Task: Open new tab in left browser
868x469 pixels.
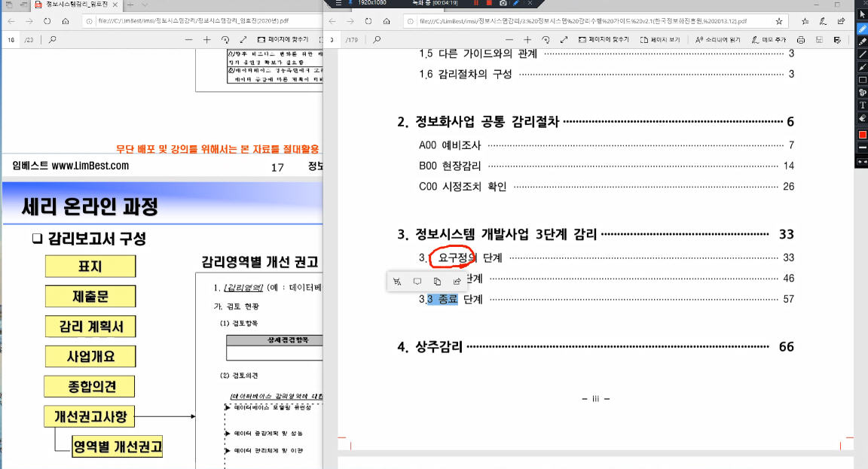Action: point(130,5)
